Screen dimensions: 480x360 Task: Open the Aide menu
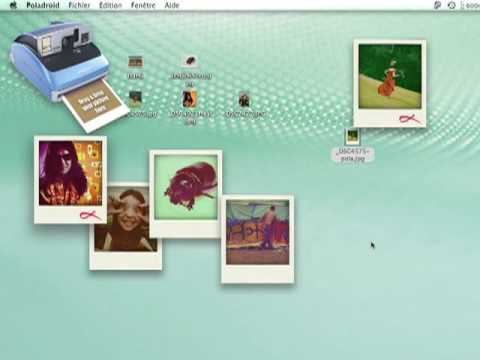point(172,5)
